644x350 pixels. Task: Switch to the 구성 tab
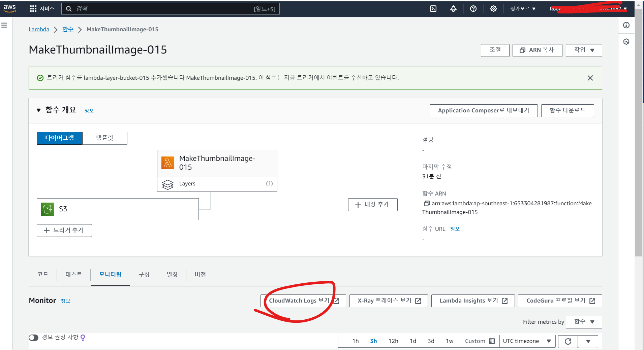click(144, 275)
